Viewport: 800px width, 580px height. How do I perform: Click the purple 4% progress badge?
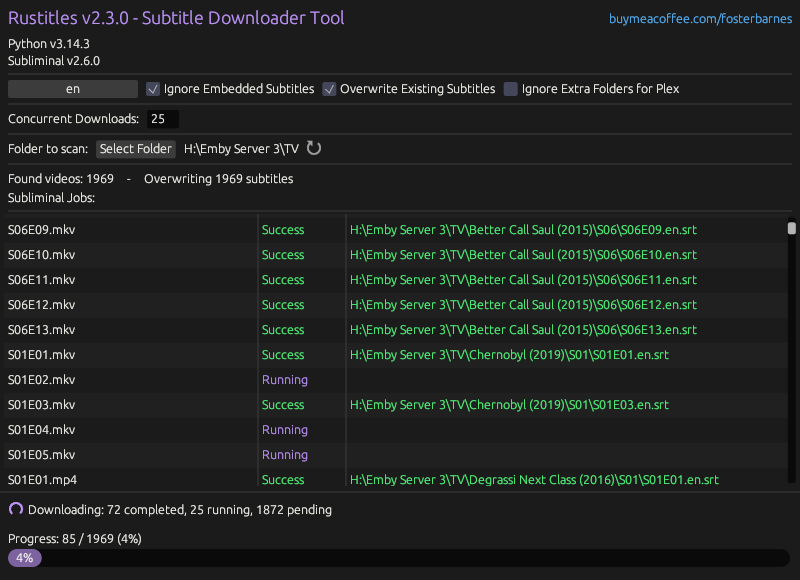(24, 558)
